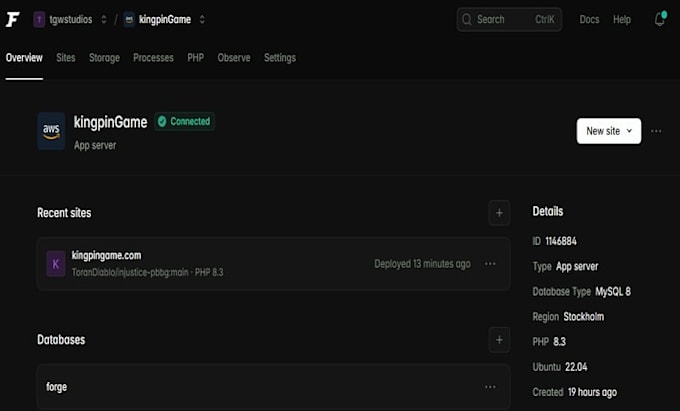Viewport: 680px width, 411px height.
Task: Switch to the Storage tab
Action: coord(104,58)
